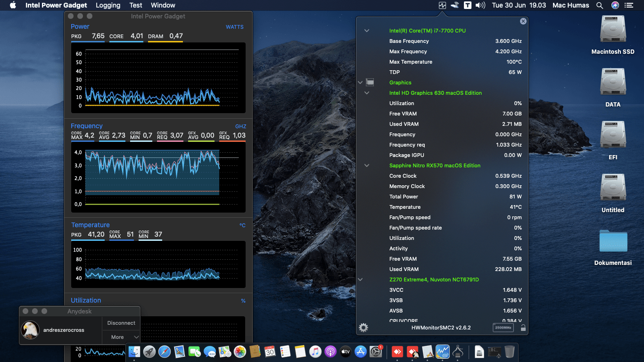Viewport: 644px width, 362px height.
Task: Click the Power graph area
Action: (158, 77)
